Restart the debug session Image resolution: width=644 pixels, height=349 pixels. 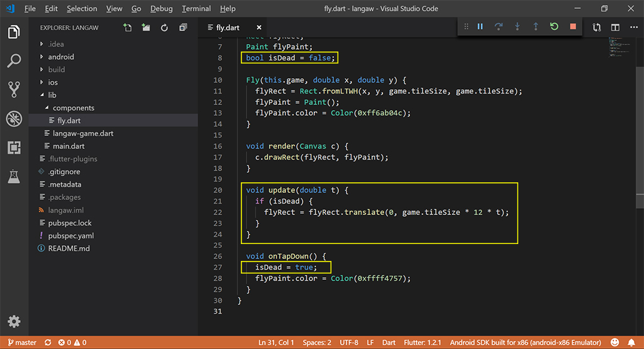click(553, 26)
